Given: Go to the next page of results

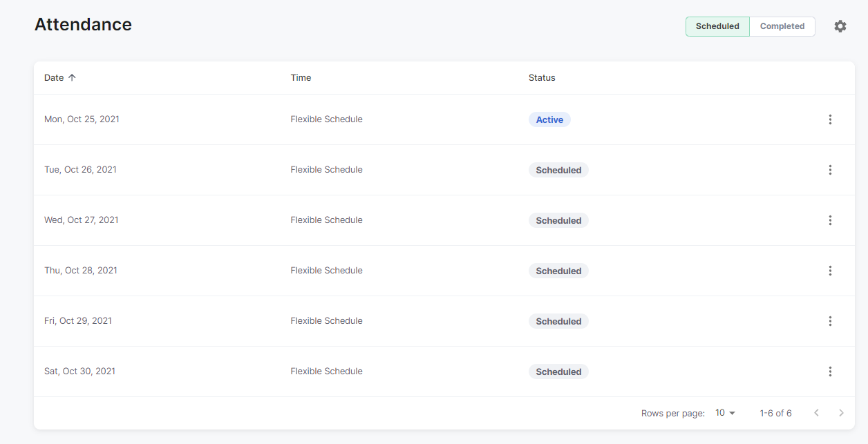Looking at the screenshot, I should pos(841,413).
